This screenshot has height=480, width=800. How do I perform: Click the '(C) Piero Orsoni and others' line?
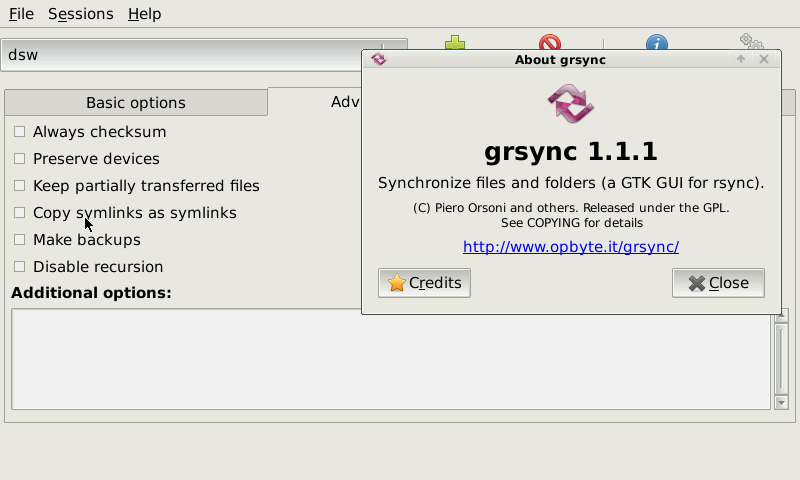click(x=571, y=208)
